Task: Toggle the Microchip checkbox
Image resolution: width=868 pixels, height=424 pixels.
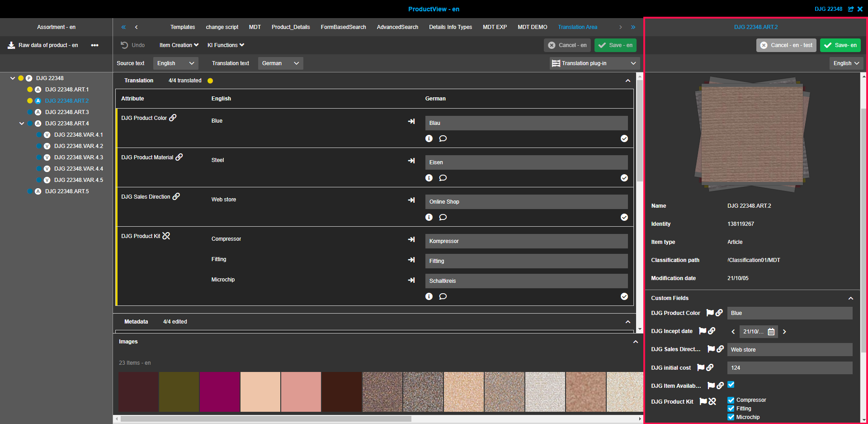Action: [x=731, y=417]
